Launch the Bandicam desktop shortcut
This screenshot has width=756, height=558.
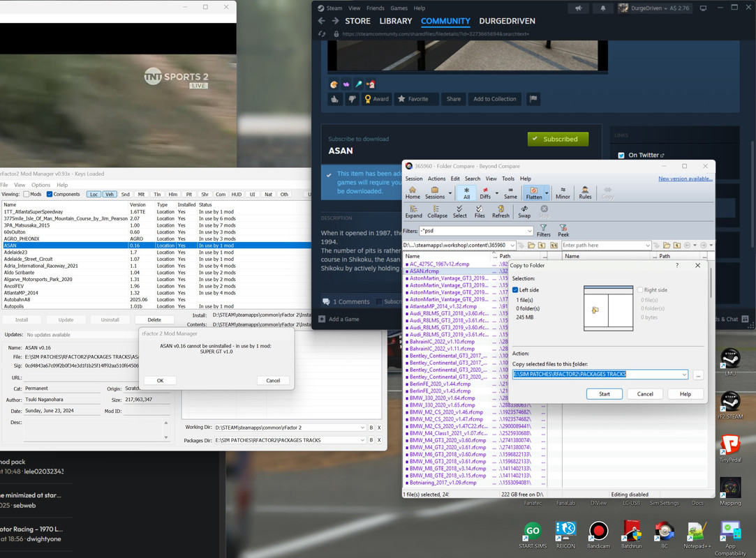(x=598, y=535)
